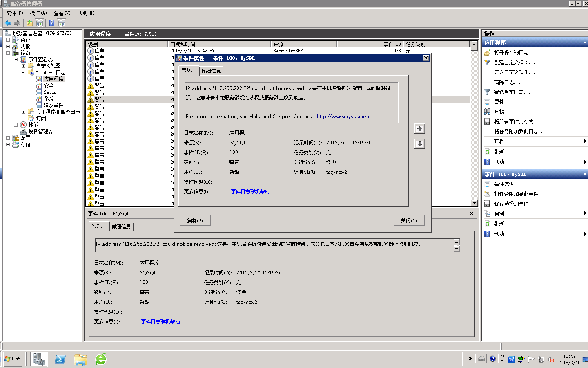Collapse the 事件查看器 tree node
The image size is (588, 368).
click(x=16, y=59)
